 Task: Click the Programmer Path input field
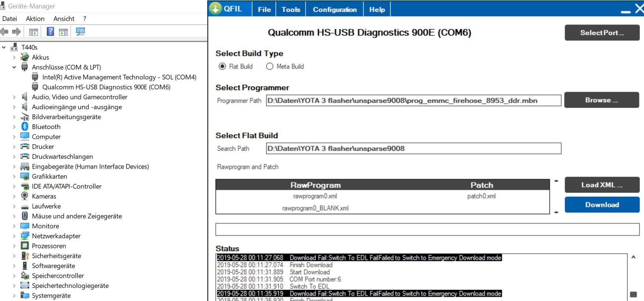pos(414,100)
